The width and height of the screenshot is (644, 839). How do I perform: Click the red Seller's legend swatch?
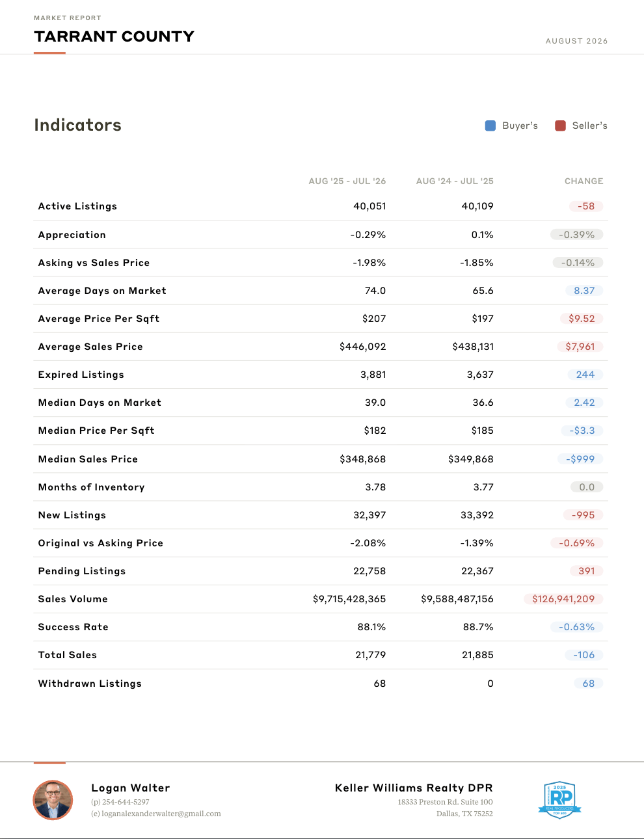point(560,126)
